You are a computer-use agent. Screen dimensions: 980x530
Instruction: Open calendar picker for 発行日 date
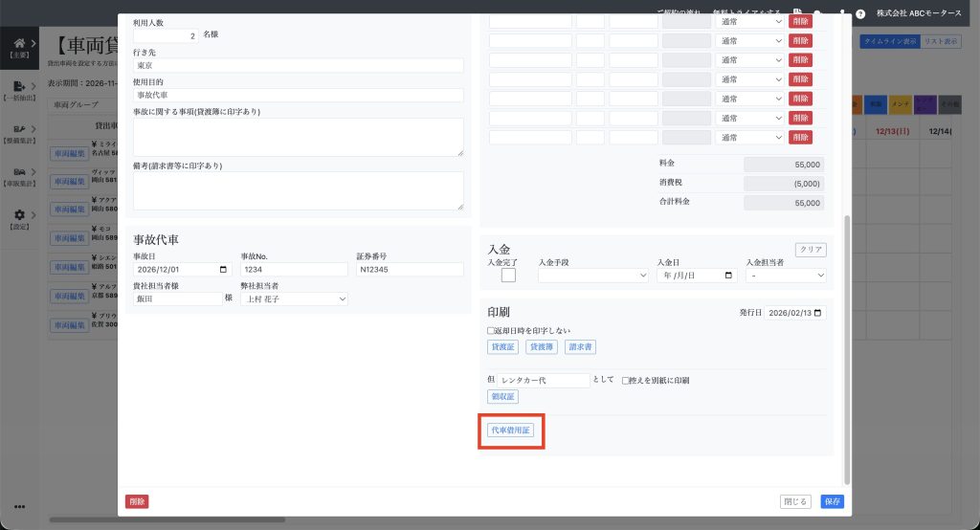[818, 313]
